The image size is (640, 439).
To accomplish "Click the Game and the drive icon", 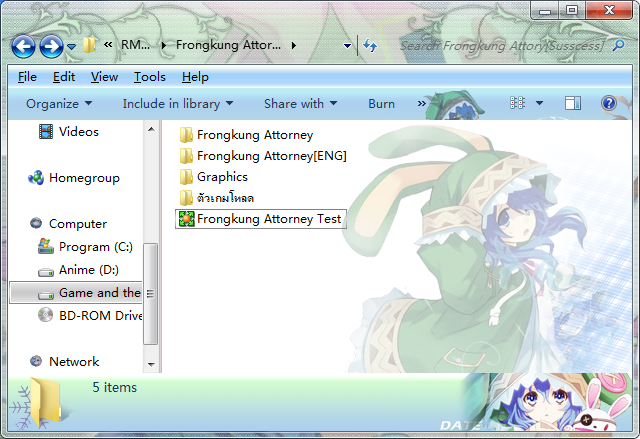I will (46, 295).
